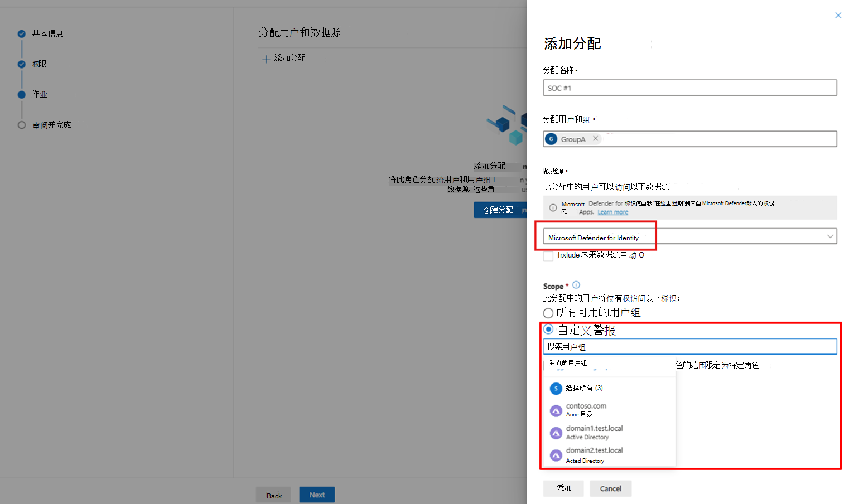Choose 选择所有 (3) in the suggestions
This screenshot has height=504, width=849.
609,388
